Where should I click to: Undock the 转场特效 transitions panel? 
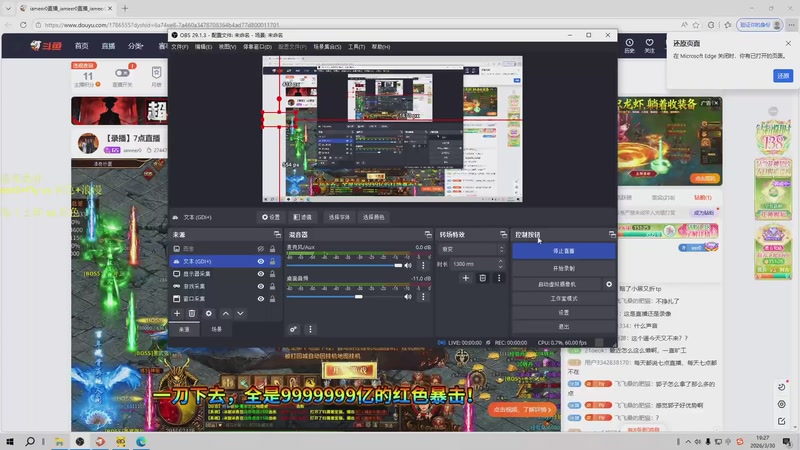point(503,234)
